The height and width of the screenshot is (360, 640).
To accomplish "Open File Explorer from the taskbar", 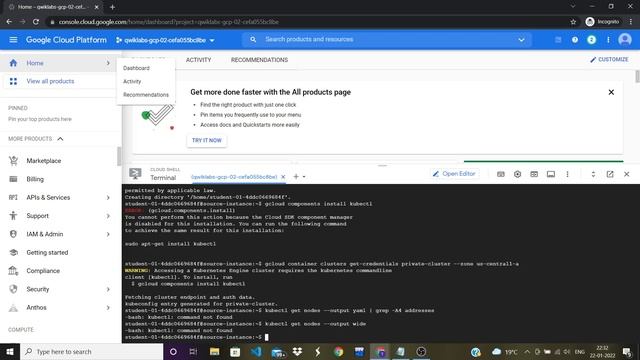I will (x=214, y=351).
